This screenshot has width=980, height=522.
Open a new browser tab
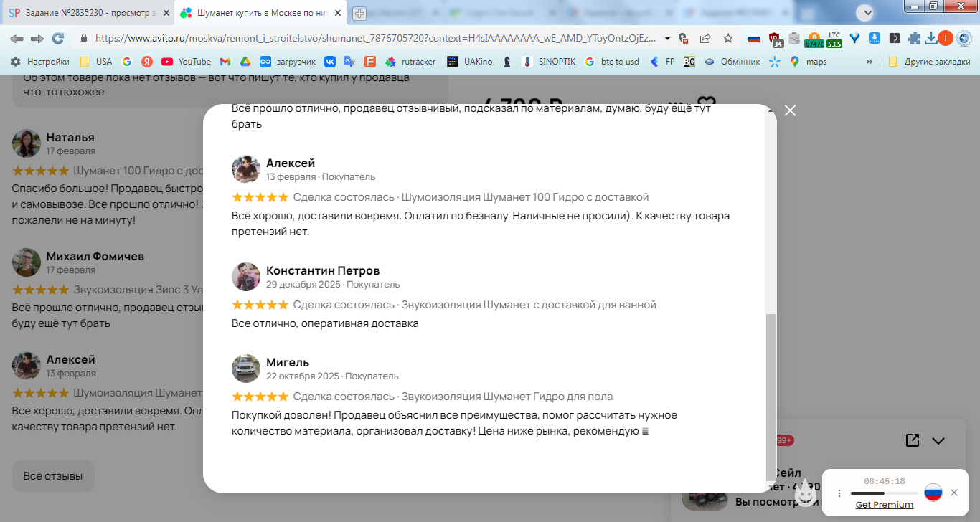(359, 13)
